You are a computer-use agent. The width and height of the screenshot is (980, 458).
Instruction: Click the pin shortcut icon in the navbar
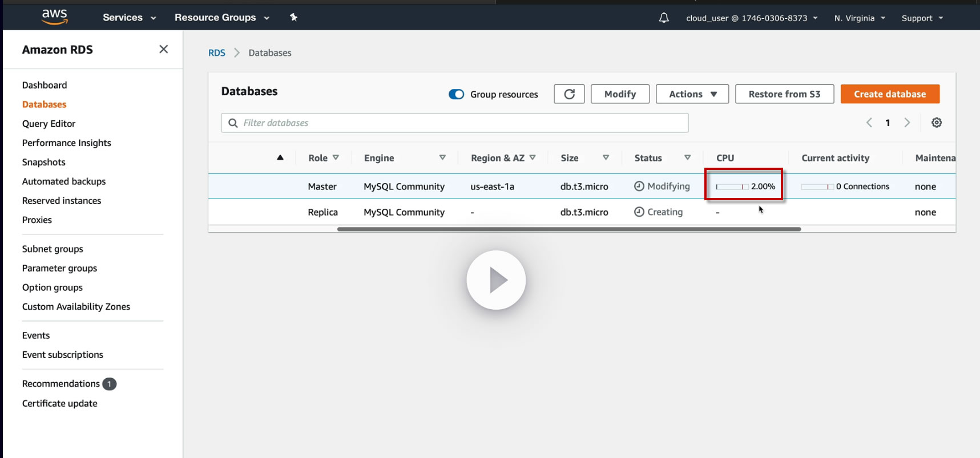pyautogui.click(x=293, y=17)
